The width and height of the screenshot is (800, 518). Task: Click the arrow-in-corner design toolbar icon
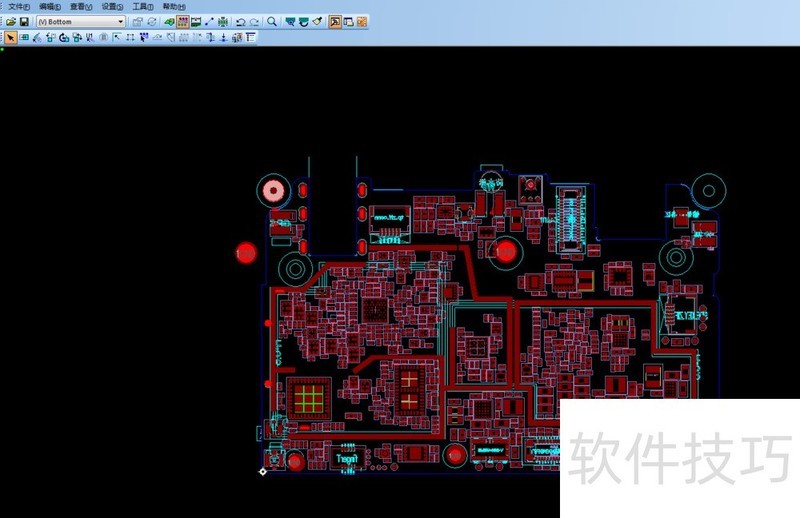click(117, 37)
